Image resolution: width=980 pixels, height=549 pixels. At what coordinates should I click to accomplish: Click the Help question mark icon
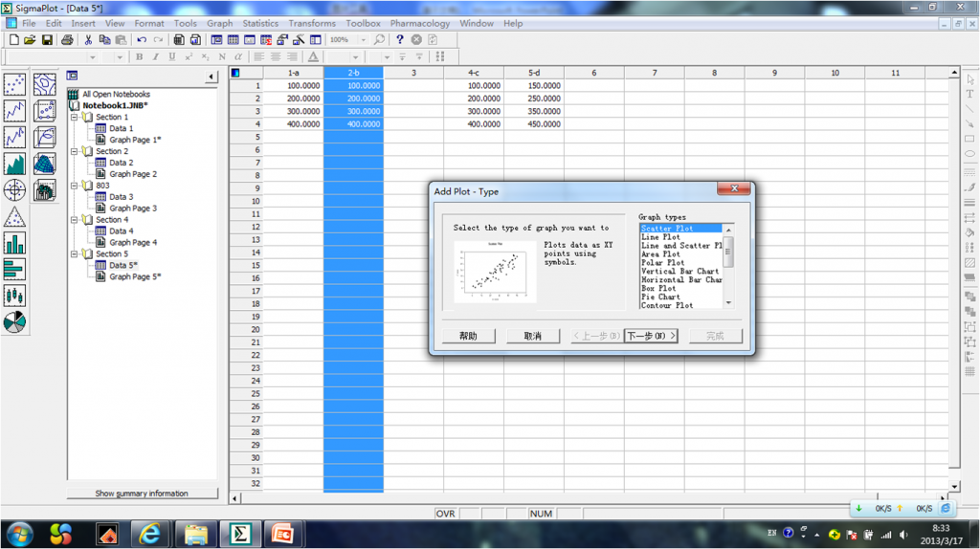(400, 39)
